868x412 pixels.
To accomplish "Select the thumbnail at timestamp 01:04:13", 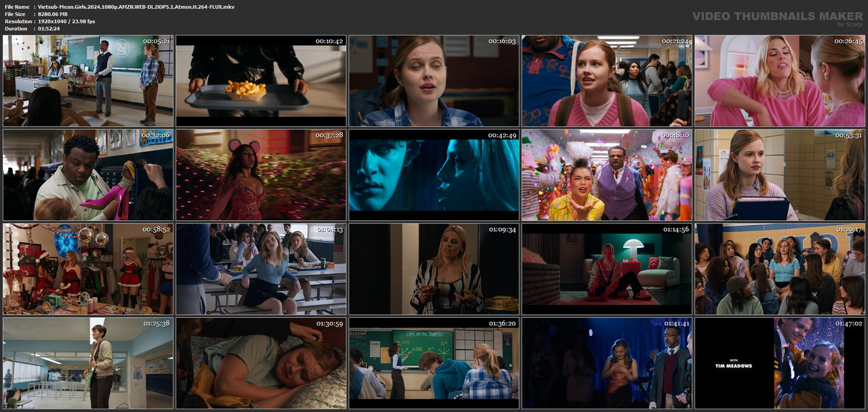I will pyautogui.click(x=261, y=270).
